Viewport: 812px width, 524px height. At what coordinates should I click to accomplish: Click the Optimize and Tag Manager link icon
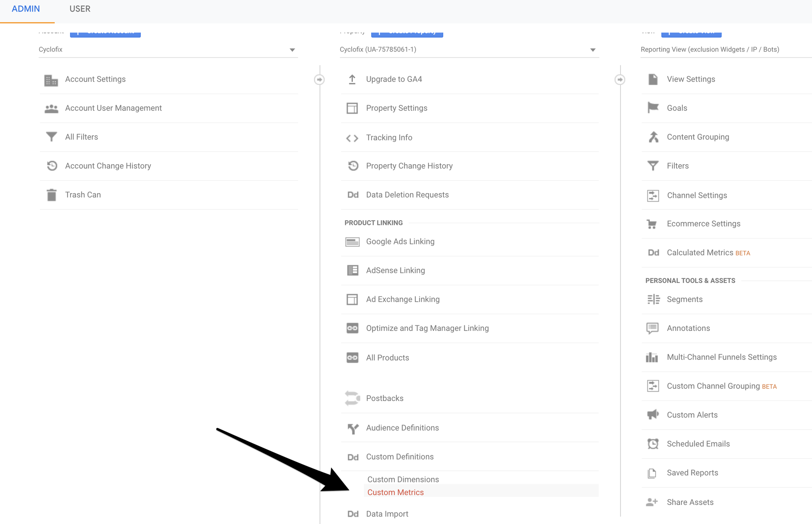click(x=352, y=328)
